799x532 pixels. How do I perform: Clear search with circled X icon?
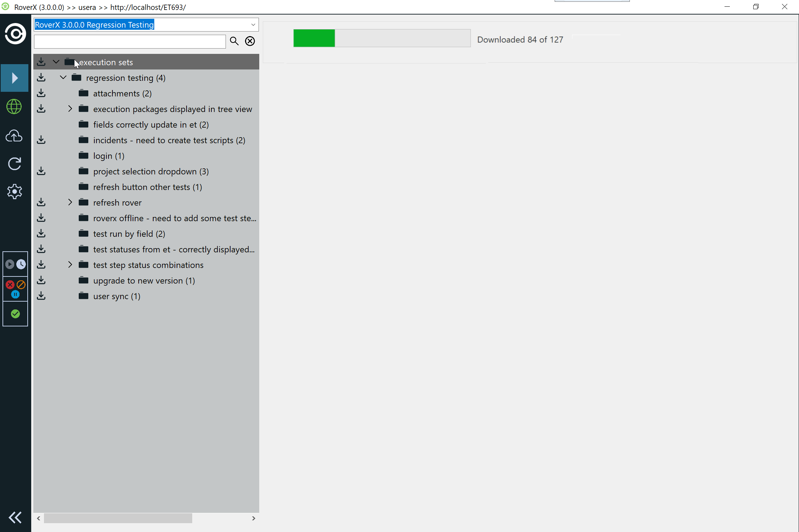(x=250, y=41)
